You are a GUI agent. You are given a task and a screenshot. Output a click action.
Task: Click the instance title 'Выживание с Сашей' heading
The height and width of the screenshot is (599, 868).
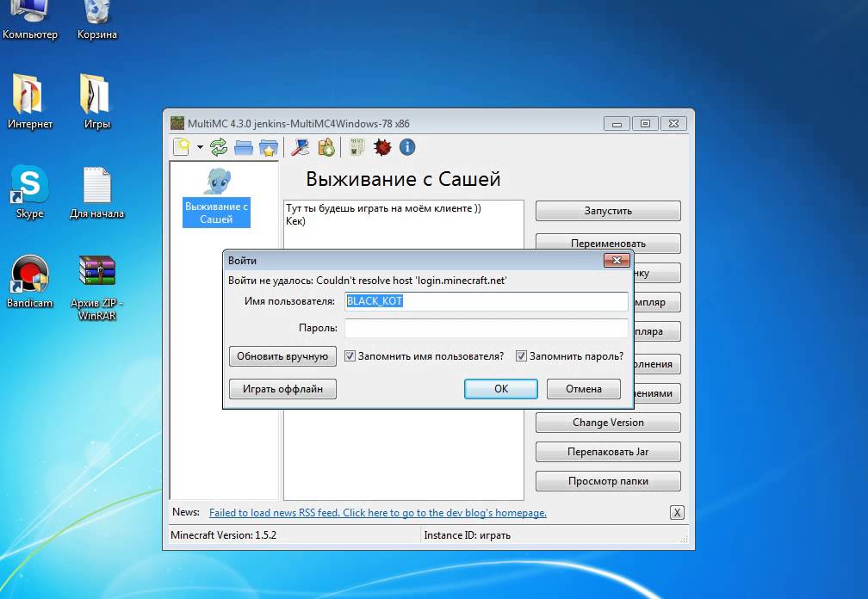[403, 179]
